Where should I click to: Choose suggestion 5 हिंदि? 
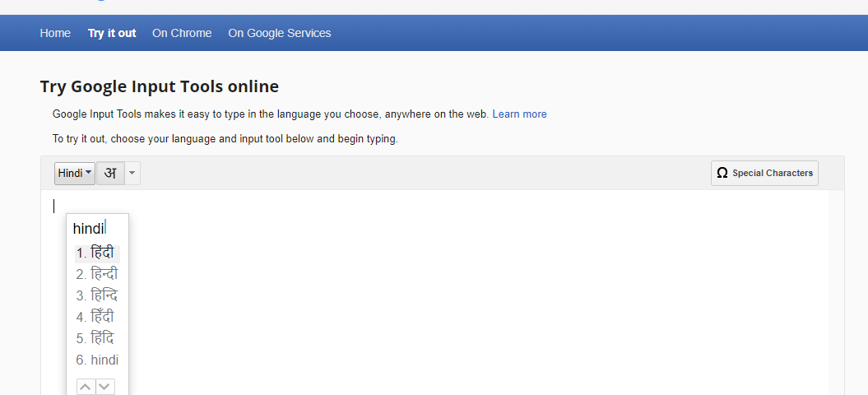97,338
